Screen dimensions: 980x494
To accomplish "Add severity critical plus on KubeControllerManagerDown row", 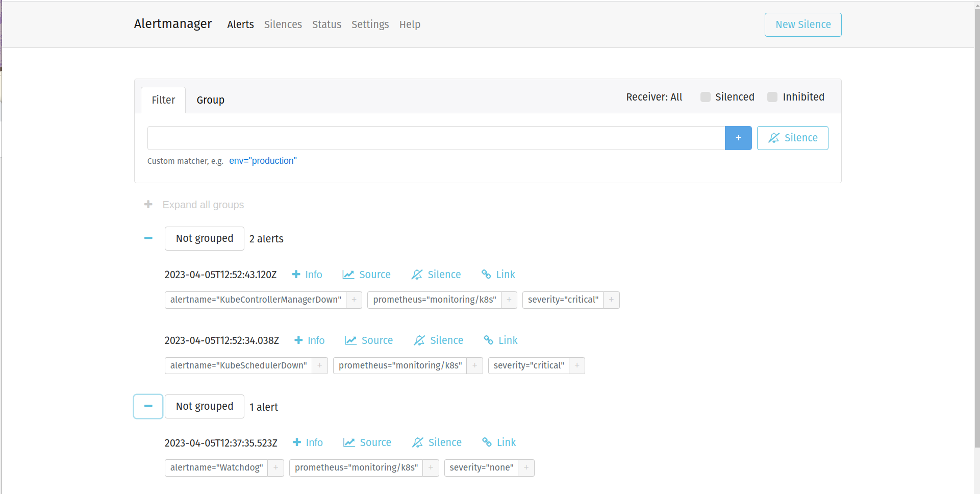I will (611, 300).
